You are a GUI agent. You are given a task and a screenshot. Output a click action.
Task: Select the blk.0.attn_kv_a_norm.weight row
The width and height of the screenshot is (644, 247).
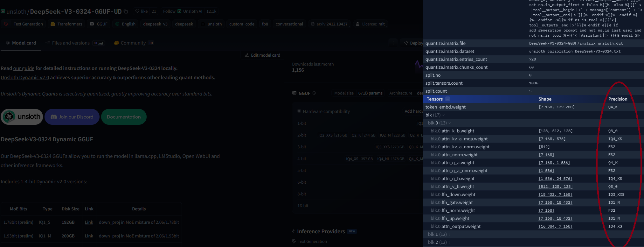coord(533,147)
